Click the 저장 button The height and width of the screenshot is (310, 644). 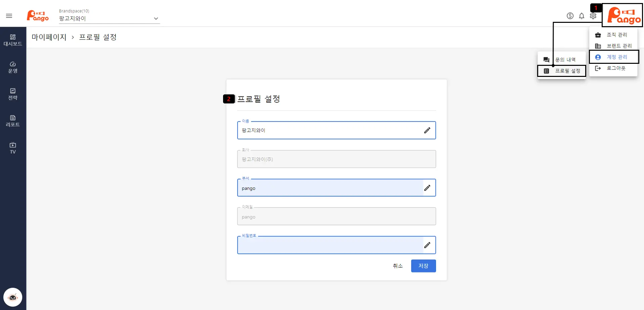pyautogui.click(x=423, y=266)
